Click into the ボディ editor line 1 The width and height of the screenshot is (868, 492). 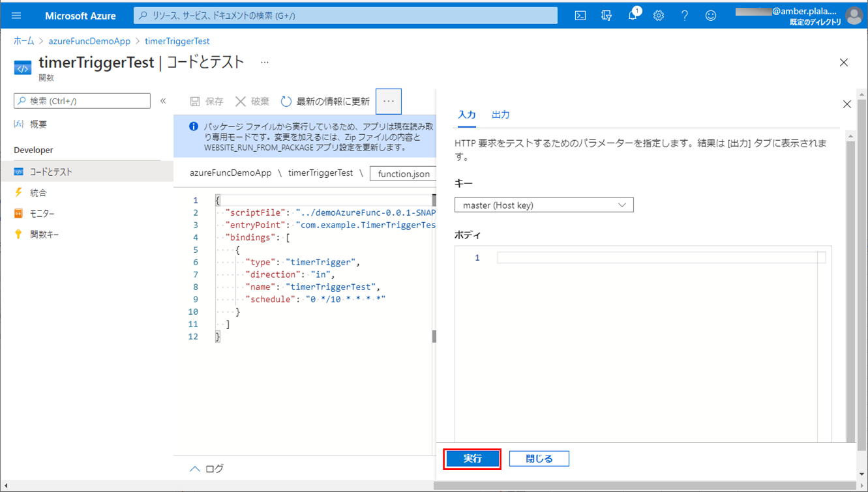661,258
